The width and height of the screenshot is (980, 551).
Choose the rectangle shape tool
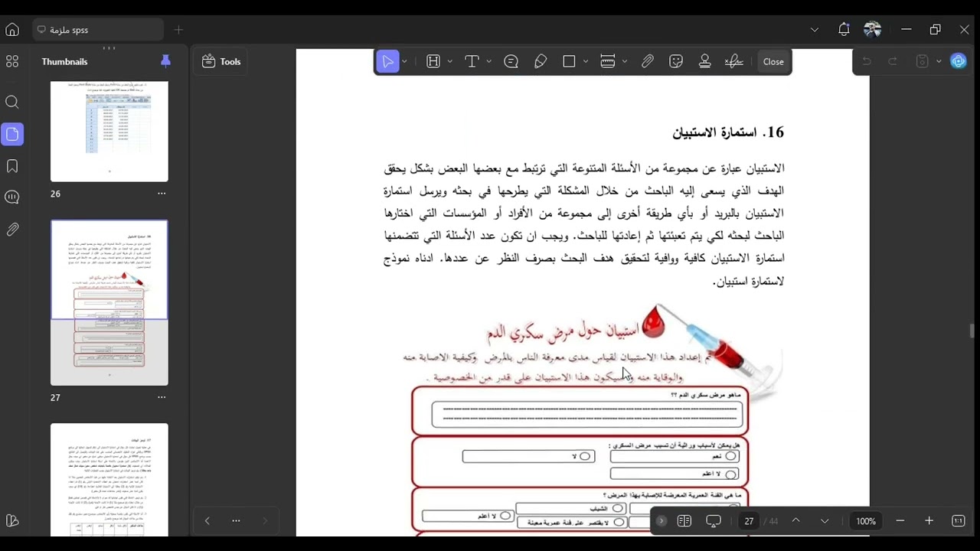tap(569, 61)
